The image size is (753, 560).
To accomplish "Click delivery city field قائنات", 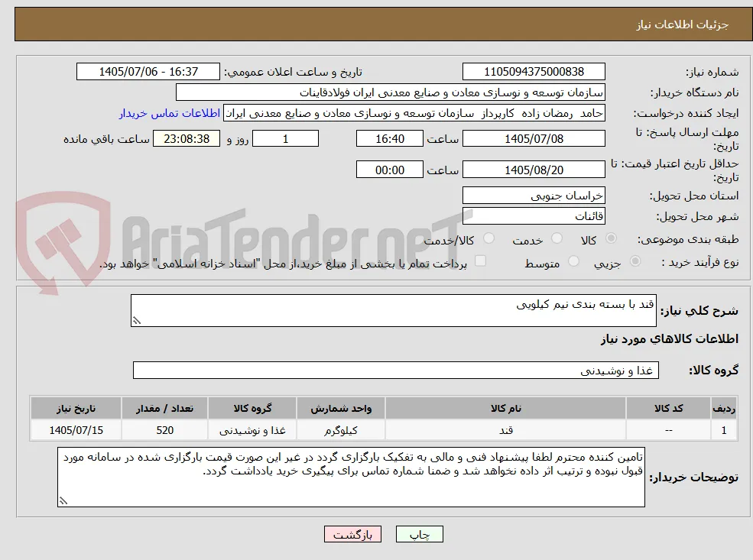I will tap(534, 216).
